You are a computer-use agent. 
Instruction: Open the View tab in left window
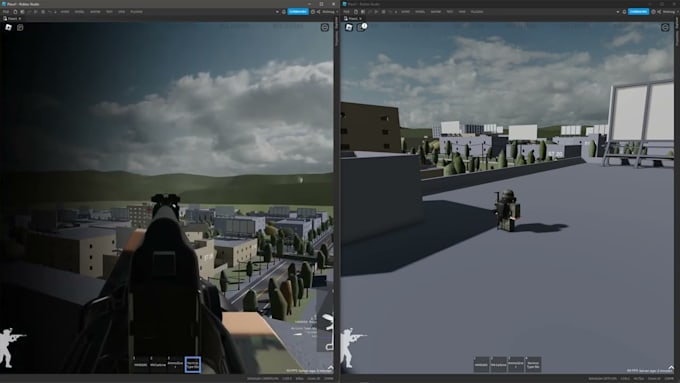coord(121,12)
